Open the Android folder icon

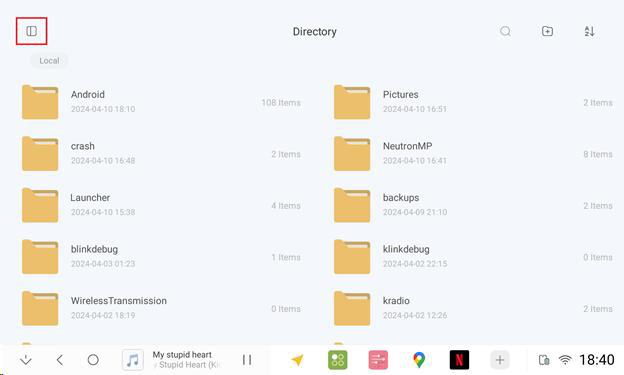(40, 102)
